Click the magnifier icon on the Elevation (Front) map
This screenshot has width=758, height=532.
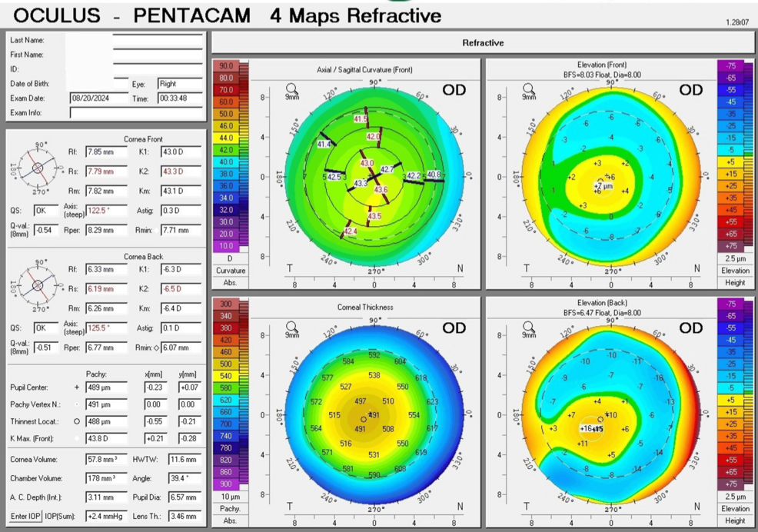tap(529, 89)
